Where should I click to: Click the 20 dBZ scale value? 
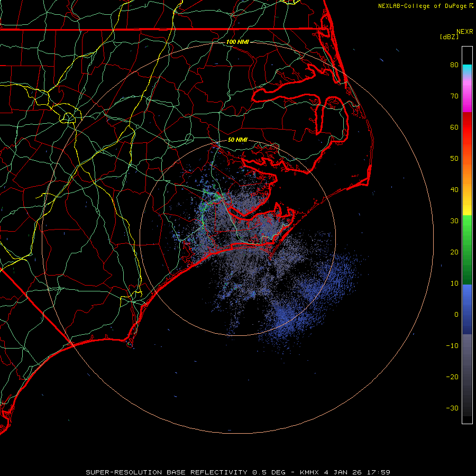tap(454, 252)
